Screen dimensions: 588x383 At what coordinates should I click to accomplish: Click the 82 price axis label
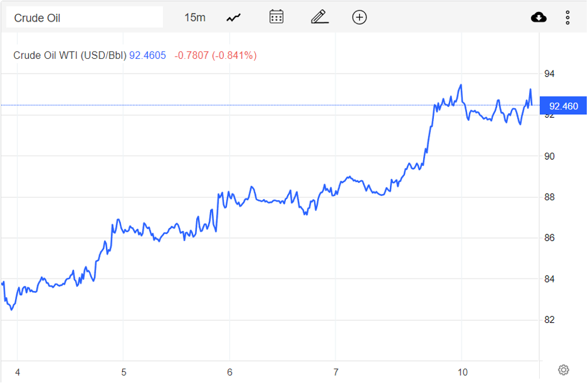click(549, 320)
